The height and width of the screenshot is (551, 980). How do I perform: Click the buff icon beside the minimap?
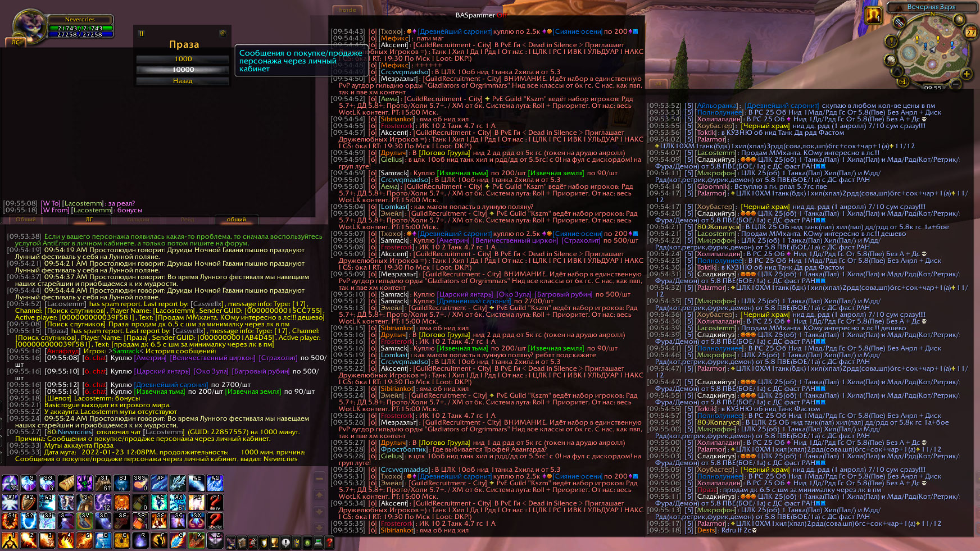873,15
